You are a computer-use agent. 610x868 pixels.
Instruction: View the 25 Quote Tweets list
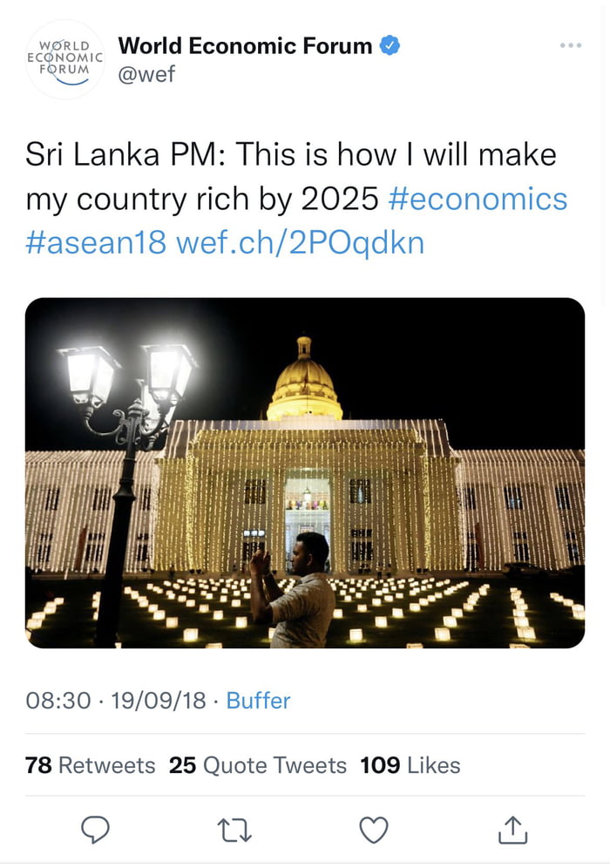[257, 765]
